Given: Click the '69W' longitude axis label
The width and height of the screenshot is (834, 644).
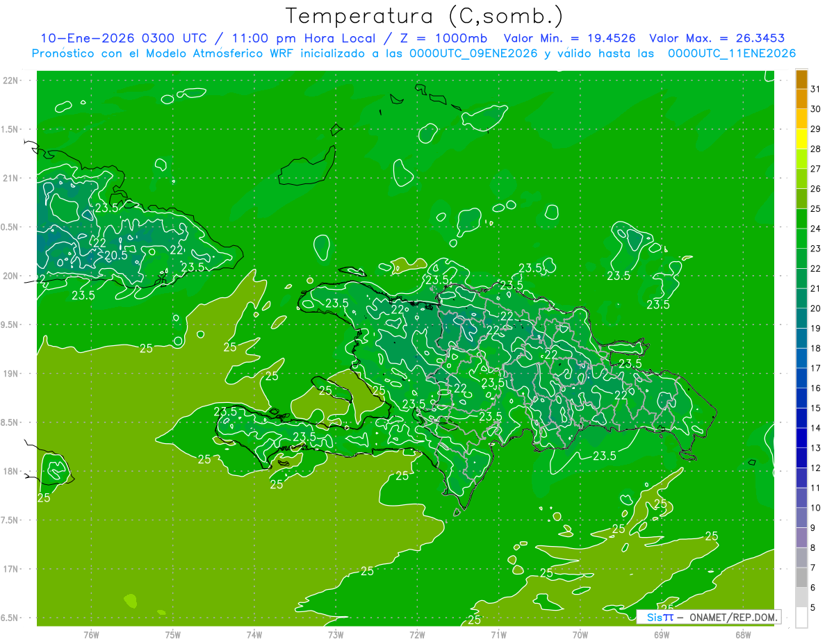Looking at the screenshot, I should pos(662,634).
